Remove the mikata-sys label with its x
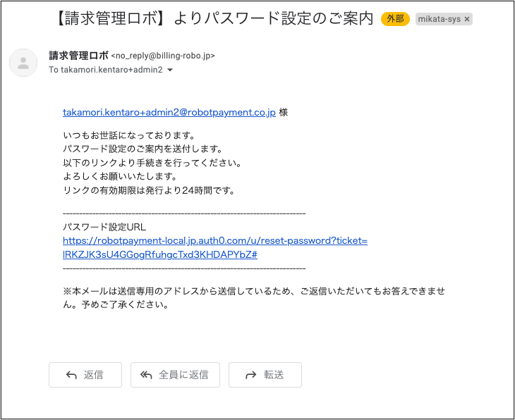The height and width of the screenshot is (420, 515). point(466,19)
